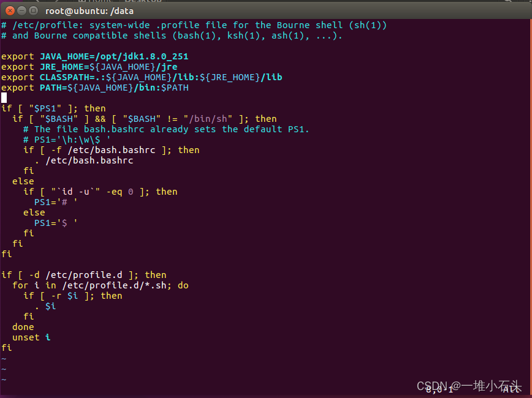Click the 'done' keyword line

click(23, 327)
